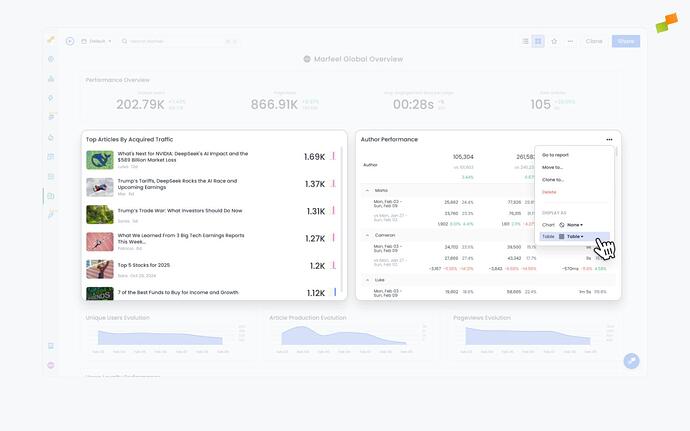Open the Author Performance three-dots menu
The width and height of the screenshot is (690, 431).
click(x=609, y=140)
